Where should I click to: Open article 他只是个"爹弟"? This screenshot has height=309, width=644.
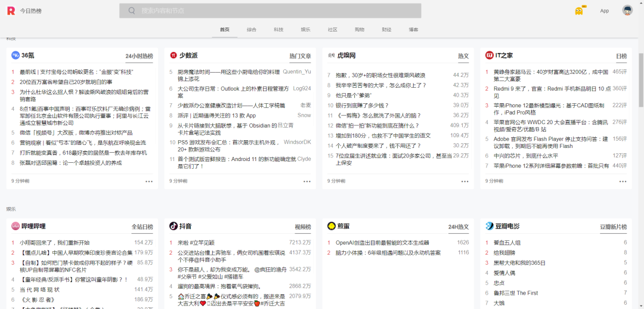pos(353,95)
